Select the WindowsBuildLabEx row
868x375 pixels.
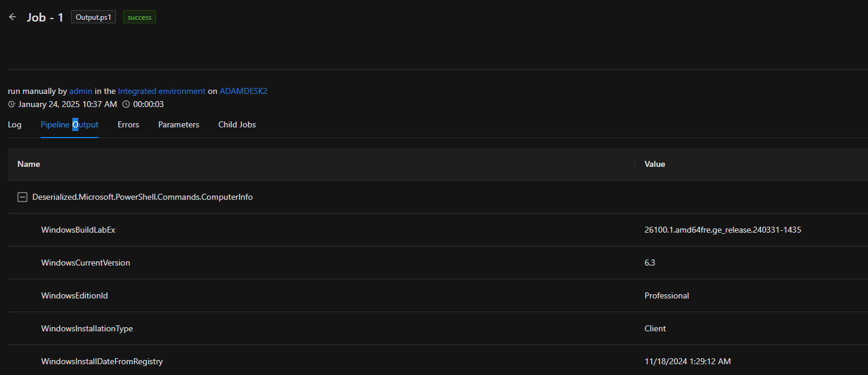[x=78, y=230]
